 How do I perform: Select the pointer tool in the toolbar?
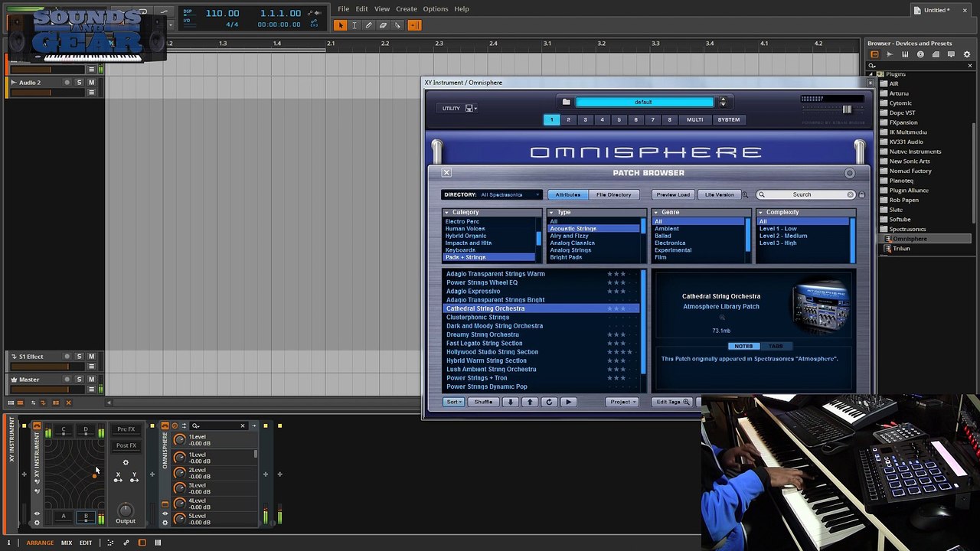point(340,25)
